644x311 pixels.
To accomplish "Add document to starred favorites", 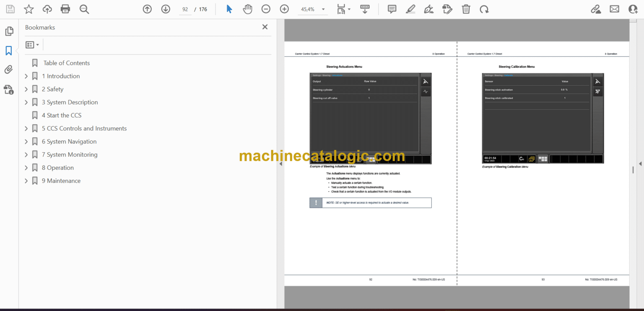I will pyautogui.click(x=29, y=9).
